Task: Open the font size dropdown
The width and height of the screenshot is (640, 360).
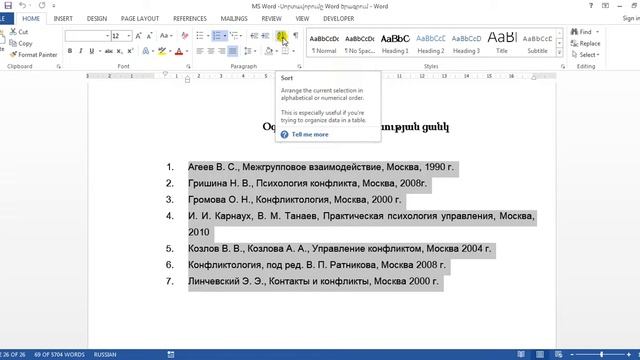Action: [129, 36]
